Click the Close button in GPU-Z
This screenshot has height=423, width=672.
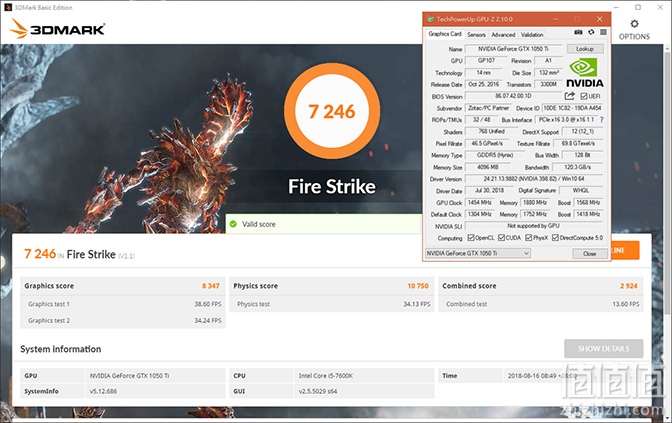(x=590, y=254)
